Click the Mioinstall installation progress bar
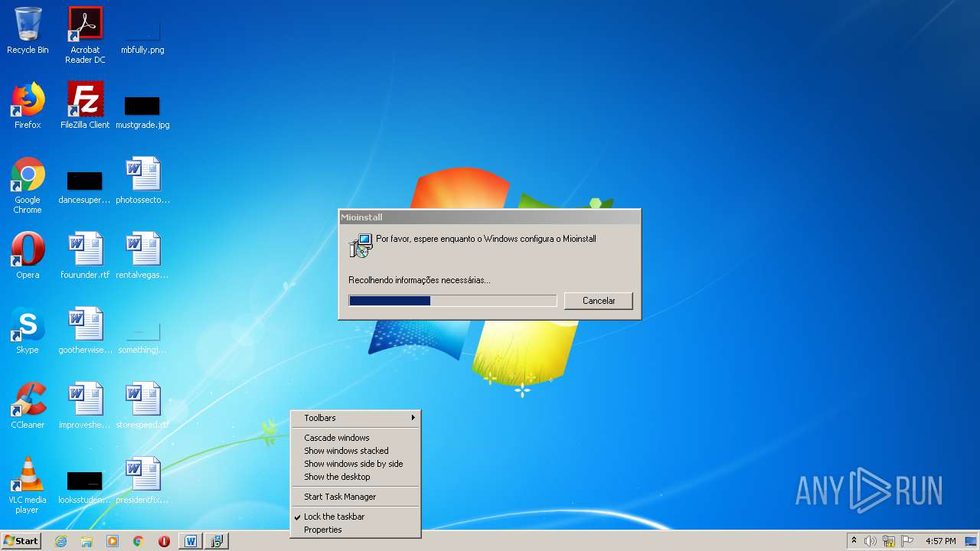 (452, 301)
